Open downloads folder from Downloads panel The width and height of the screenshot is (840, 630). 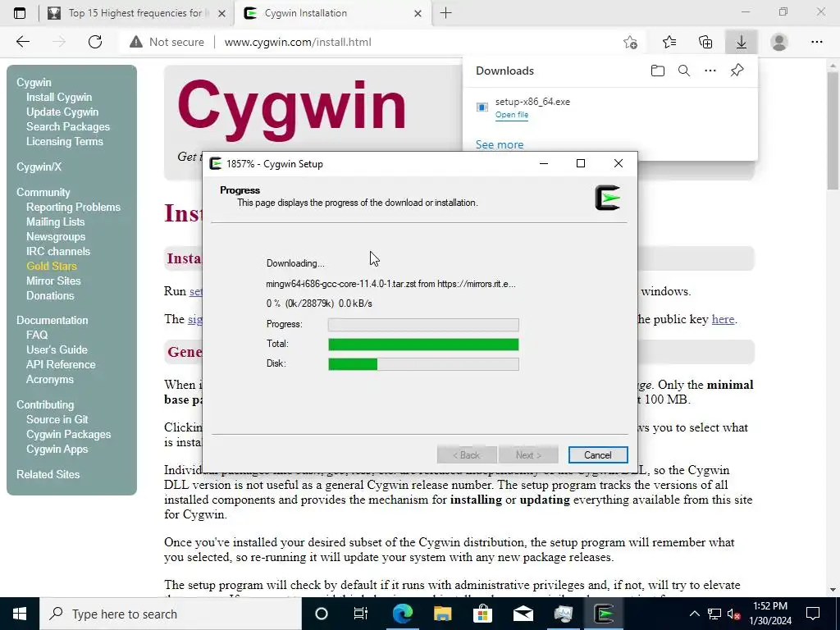pyautogui.click(x=658, y=71)
